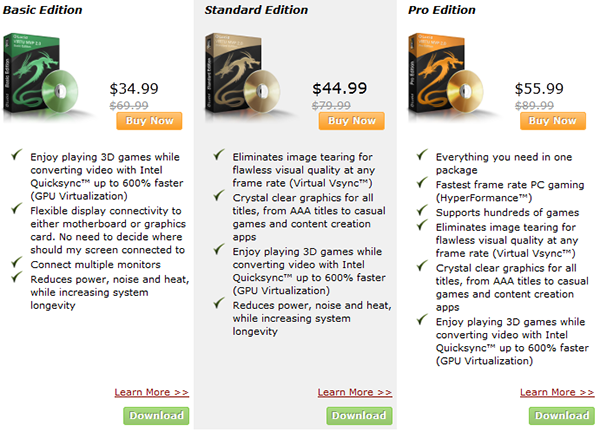This screenshot has width=600, height=432.
Task: Click checkmark beside Fastest frame rate PC gaming
Action: point(422,183)
